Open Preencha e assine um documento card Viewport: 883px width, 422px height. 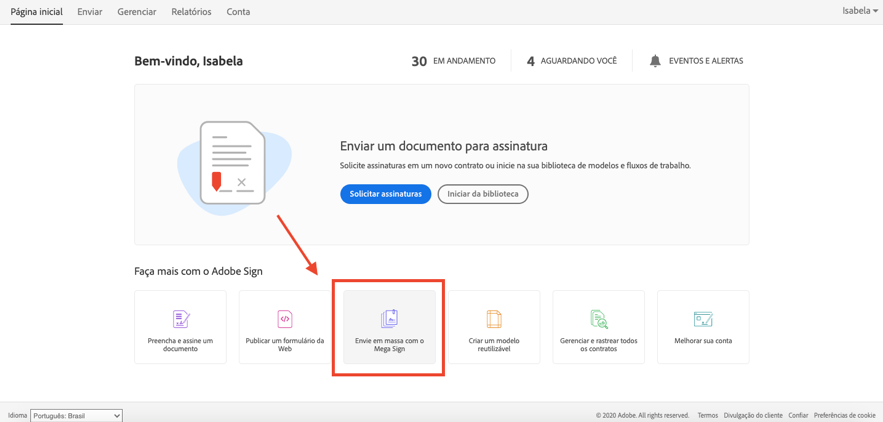tap(180, 327)
